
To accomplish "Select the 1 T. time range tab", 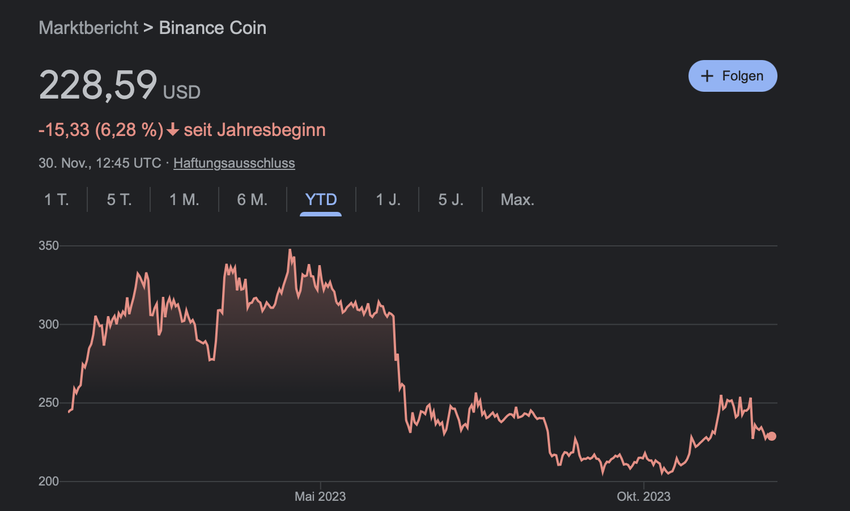I will [x=56, y=199].
